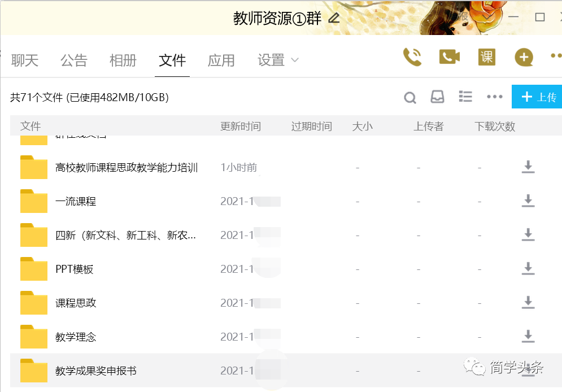Viewport: 562px width, 392px height.
Task: Switch to the 聊天 tab
Action: coord(25,60)
